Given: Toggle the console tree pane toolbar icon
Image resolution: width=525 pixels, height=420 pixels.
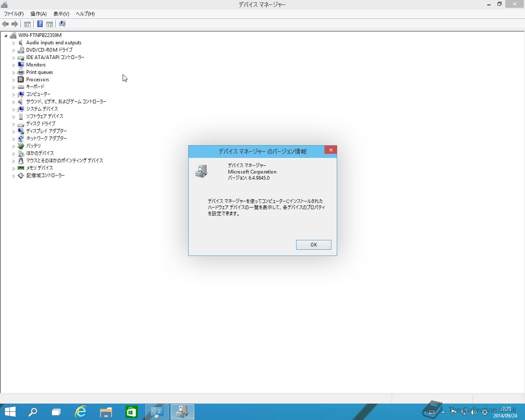Looking at the screenshot, I should coord(27,24).
